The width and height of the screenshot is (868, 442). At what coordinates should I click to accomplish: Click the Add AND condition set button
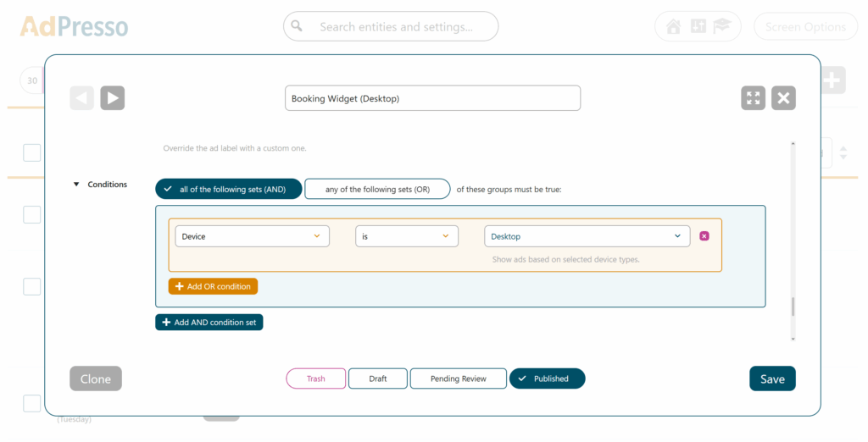click(209, 322)
